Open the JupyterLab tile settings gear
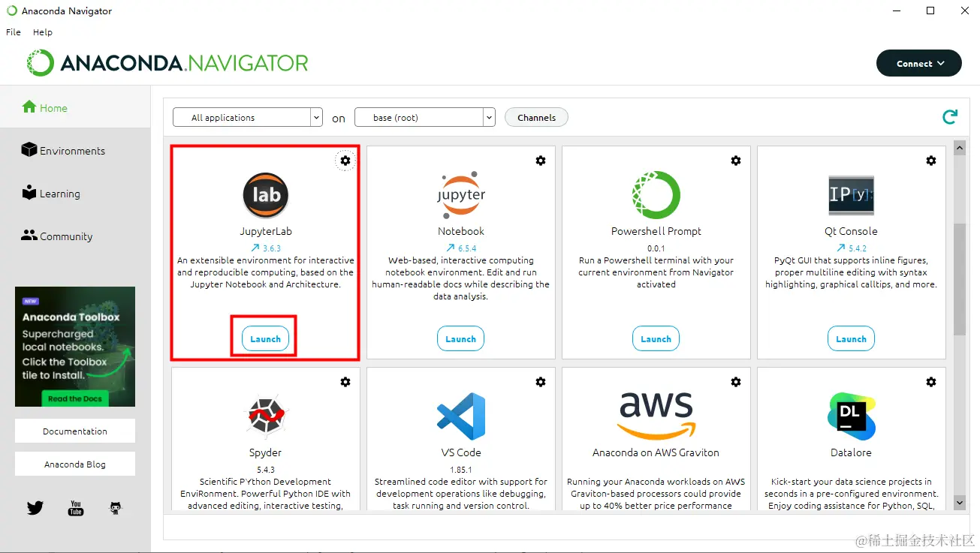This screenshot has width=980, height=553. (x=345, y=161)
